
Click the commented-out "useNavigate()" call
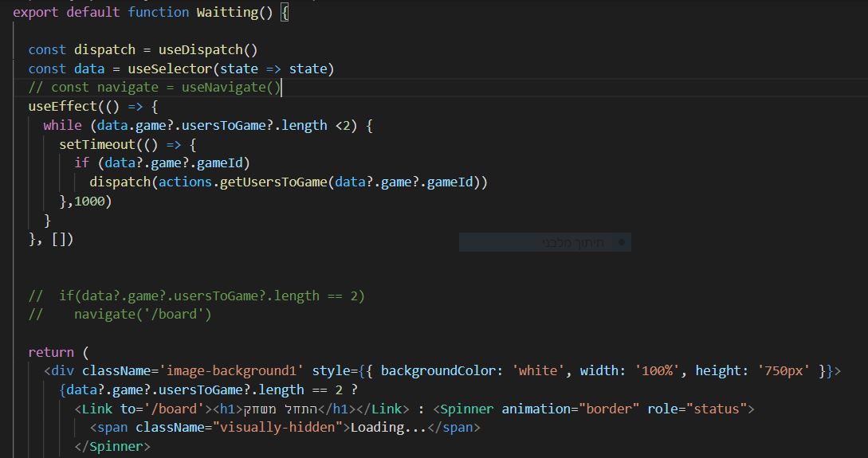[x=231, y=88]
